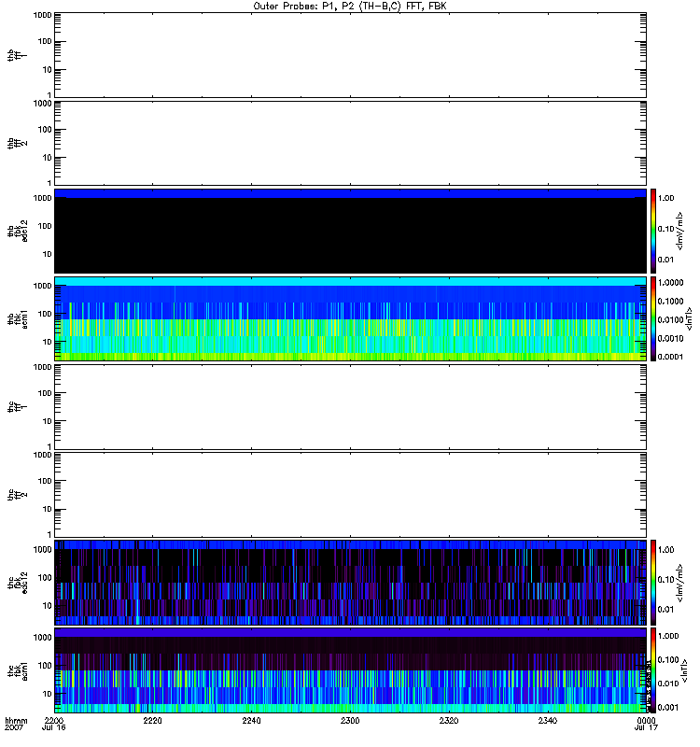
Task: Click the thb fbk scm1 spectrogram panel
Action: pos(350,318)
